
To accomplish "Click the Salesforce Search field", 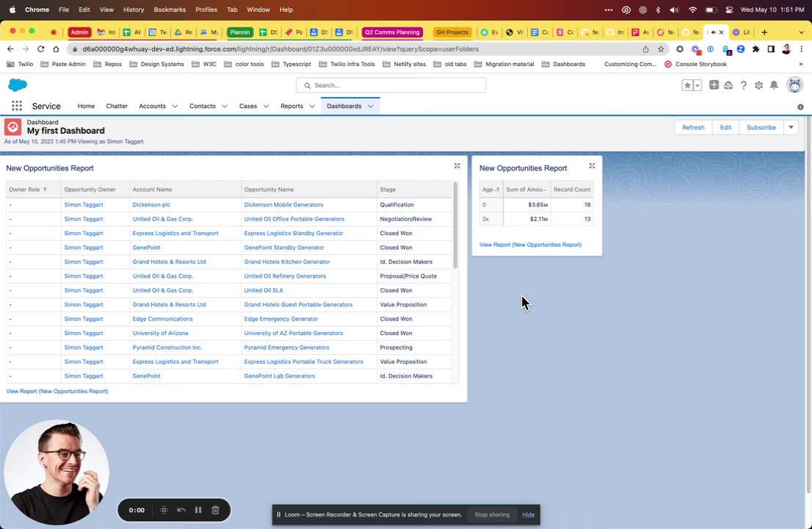I will [391, 85].
